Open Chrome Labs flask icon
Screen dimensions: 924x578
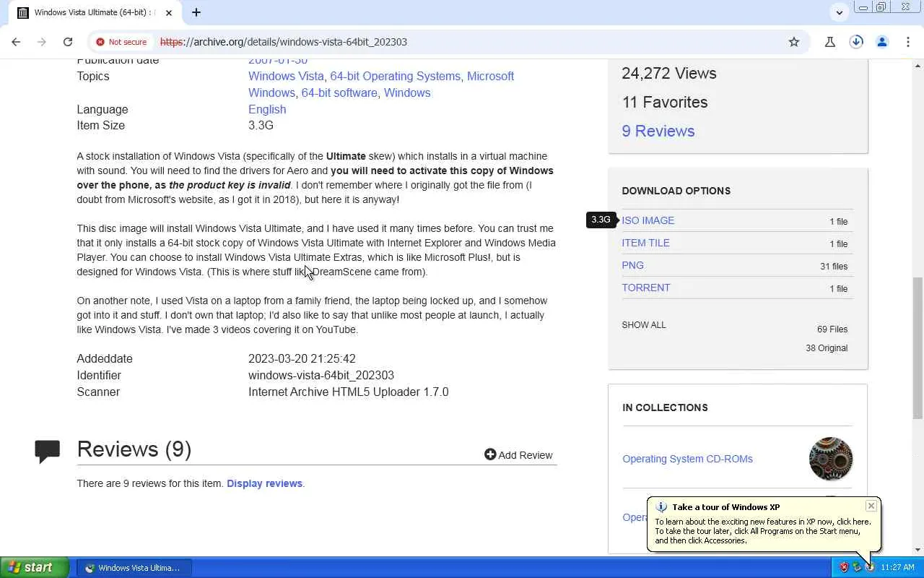830,42
